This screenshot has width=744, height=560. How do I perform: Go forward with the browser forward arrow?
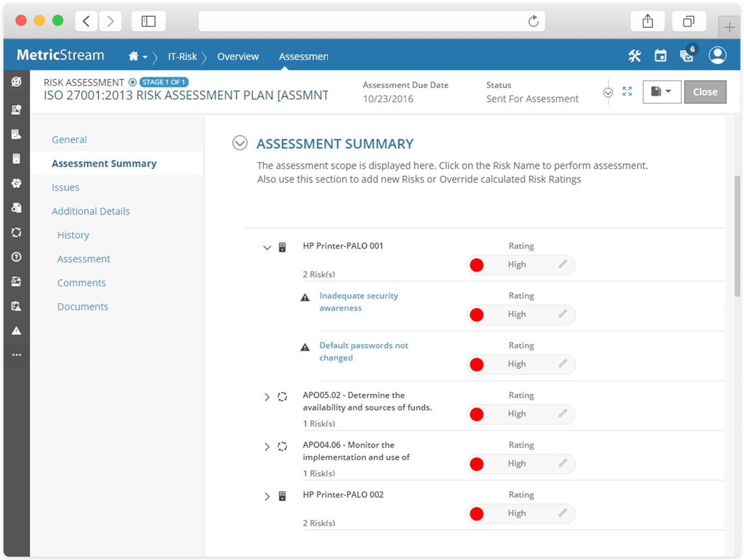click(111, 21)
